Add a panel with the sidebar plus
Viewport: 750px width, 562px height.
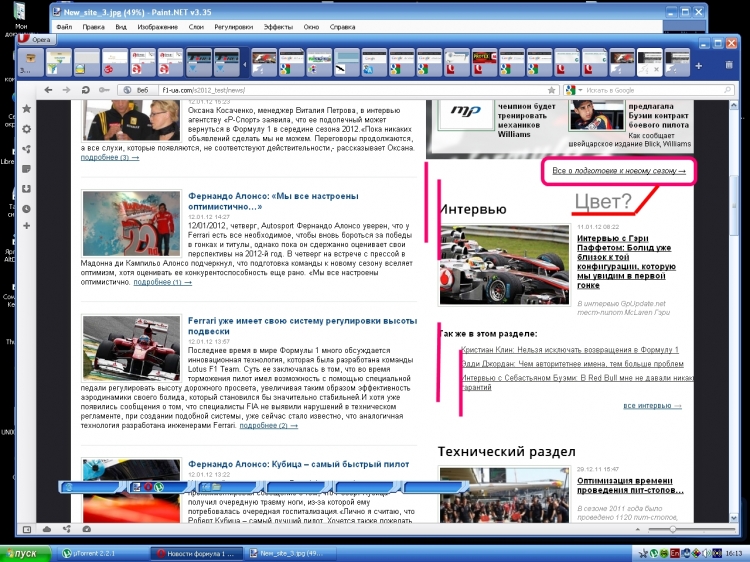pos(27,225)
